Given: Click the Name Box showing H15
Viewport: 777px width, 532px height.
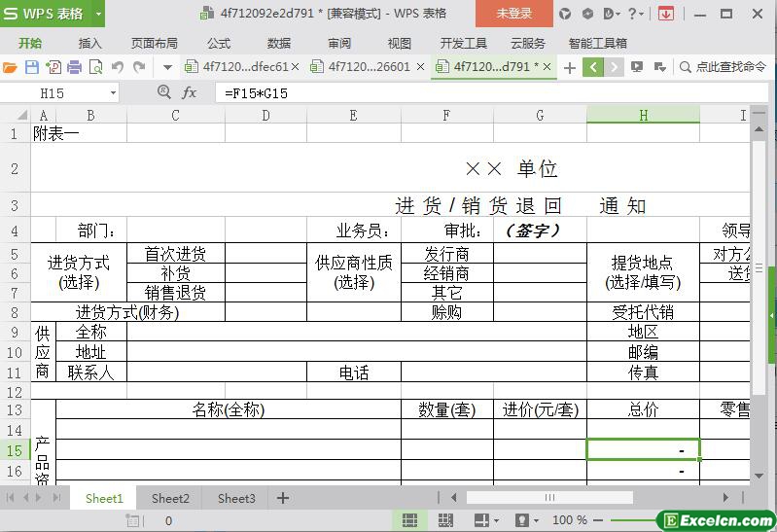Looking at the screenshot, I should point(53,93).
